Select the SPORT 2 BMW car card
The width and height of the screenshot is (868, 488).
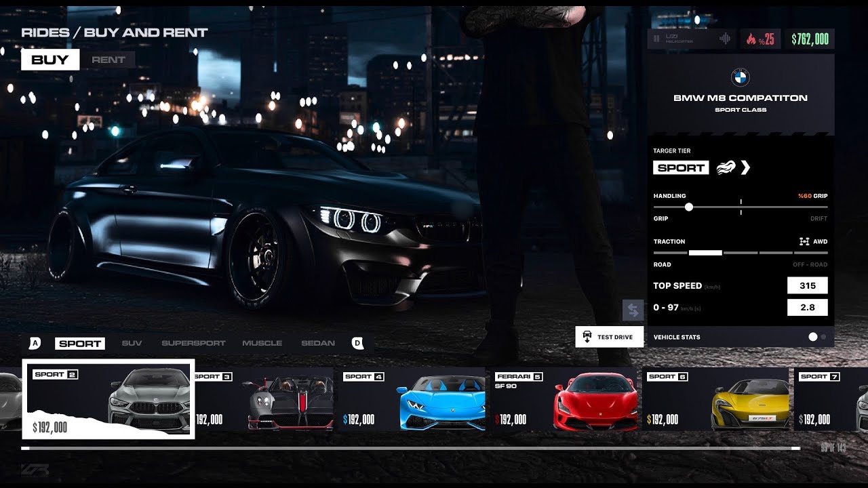click(x=108, y=399)
